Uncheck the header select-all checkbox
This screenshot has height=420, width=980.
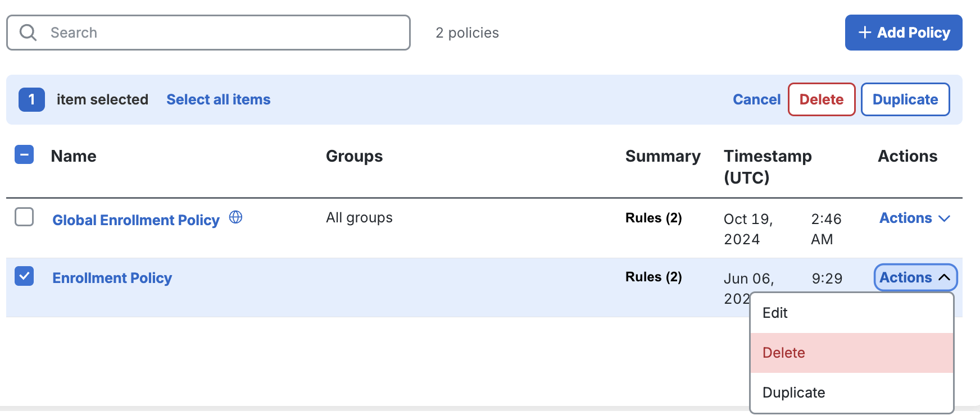coord(24,155)
